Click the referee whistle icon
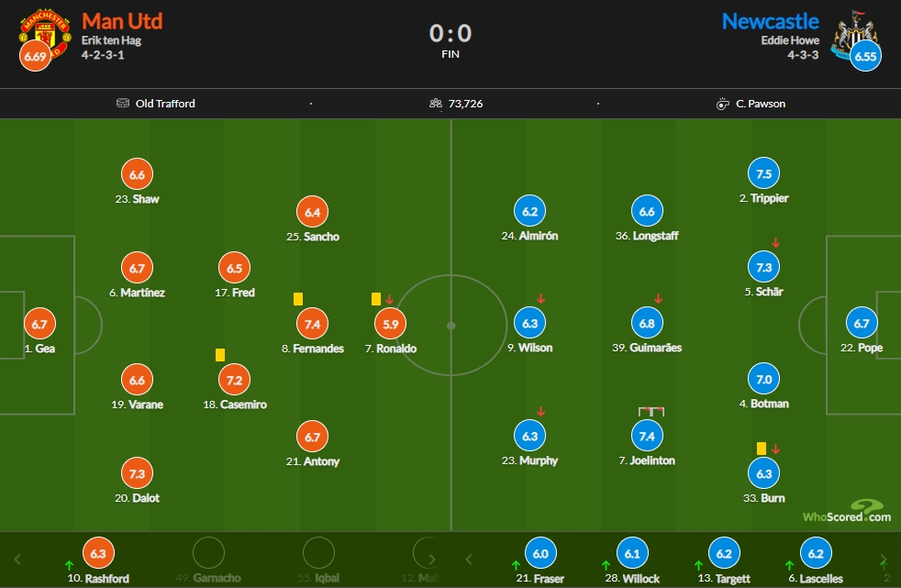Viewport: 901px width, 588px height. (722, 104)
